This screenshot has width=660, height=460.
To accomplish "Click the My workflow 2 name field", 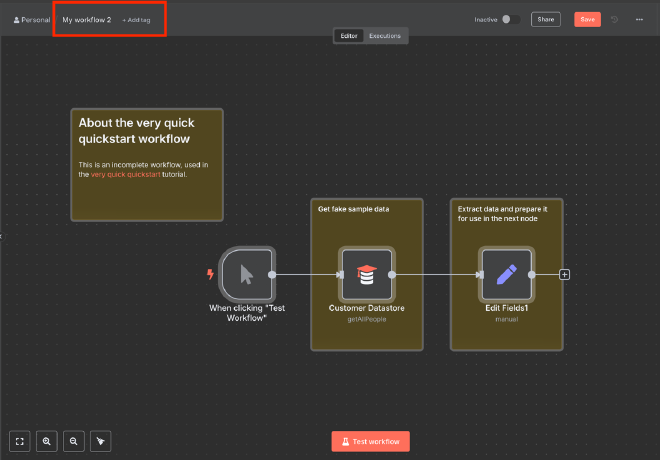I will [x=87, y=19].
